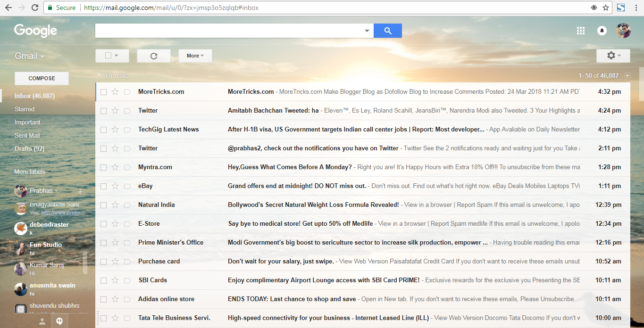Star the MoreTricks.com email
644x328 pixels.
click(x=115, y=92)
